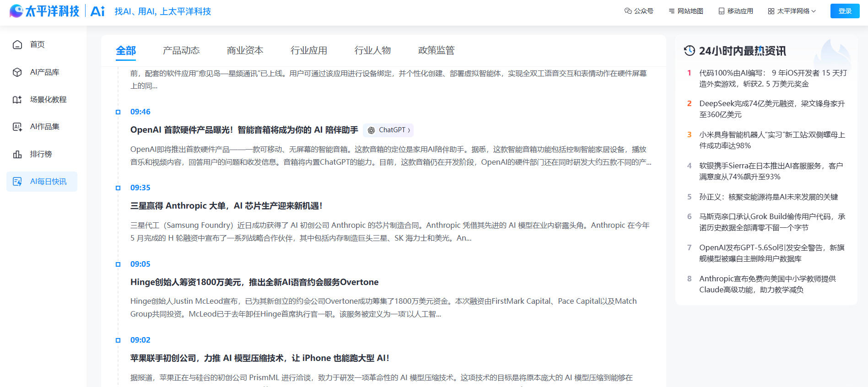Click the 移动应用 header link

(x=736, y=11)
